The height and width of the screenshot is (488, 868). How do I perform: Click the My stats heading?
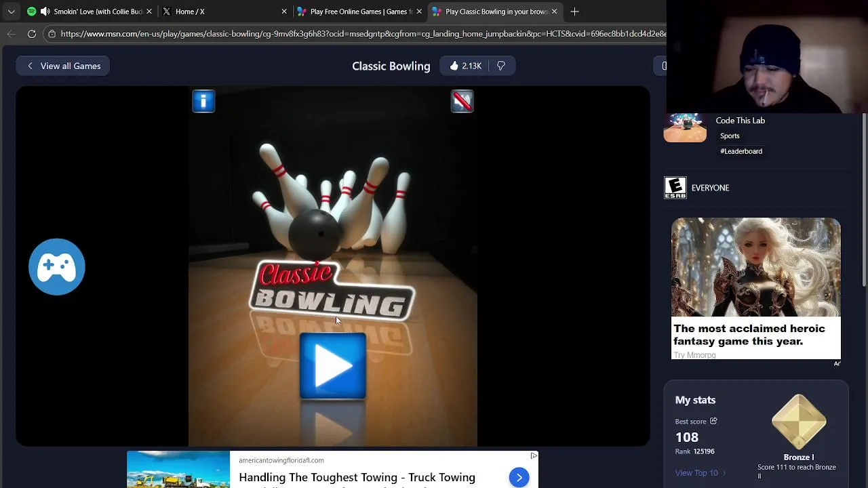click(695, 400)
